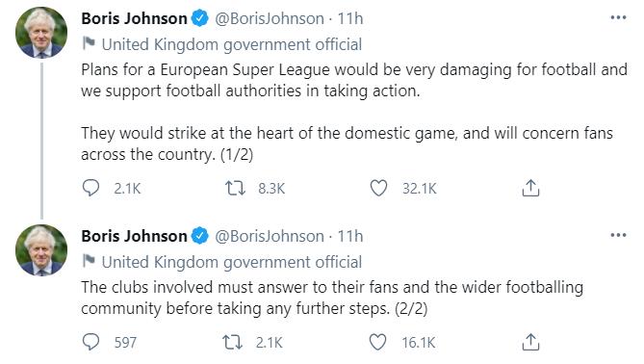The image size is (644, 364).
Task: Open Boris Johnson avatar on second tweet
Action: [x=41, y=250]
